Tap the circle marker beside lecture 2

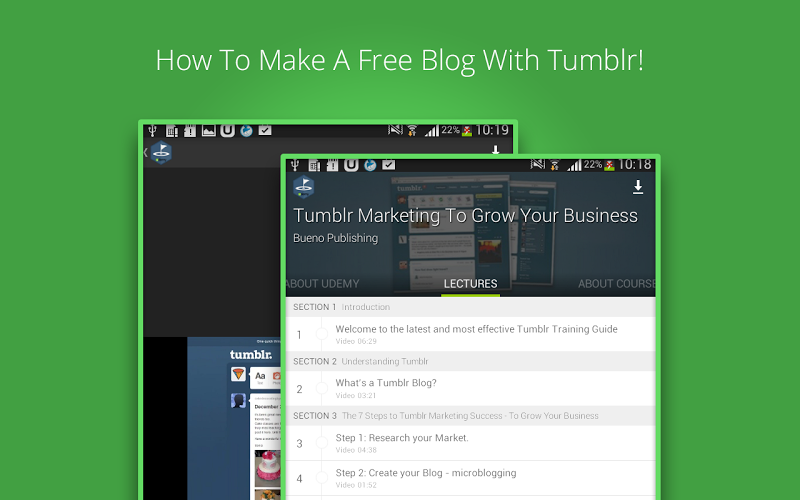coord(321,389)
